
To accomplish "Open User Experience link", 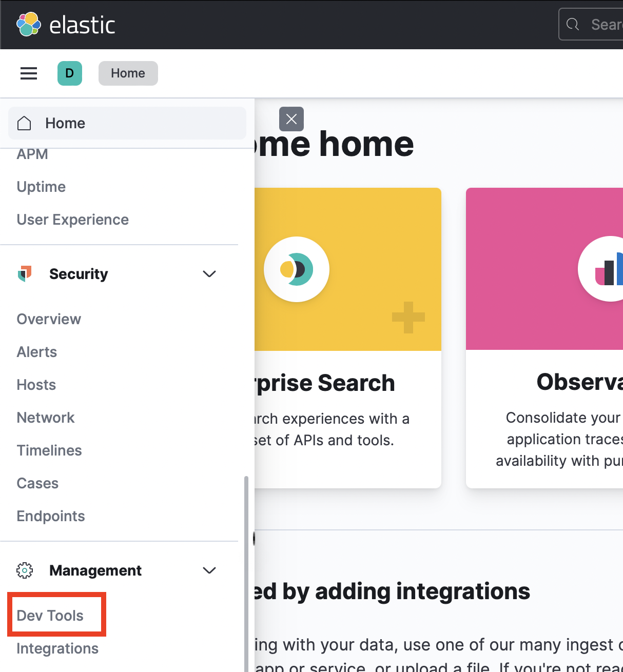I will (73, 220).
